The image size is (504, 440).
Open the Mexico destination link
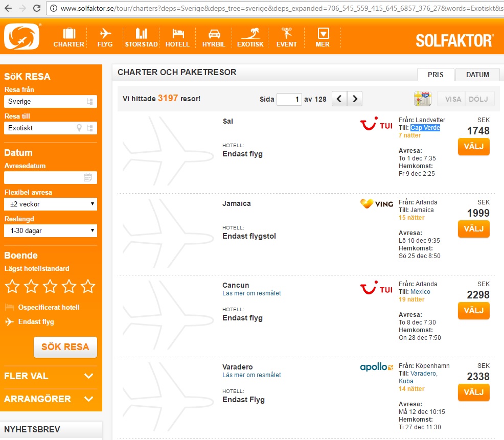click(420, 291)
